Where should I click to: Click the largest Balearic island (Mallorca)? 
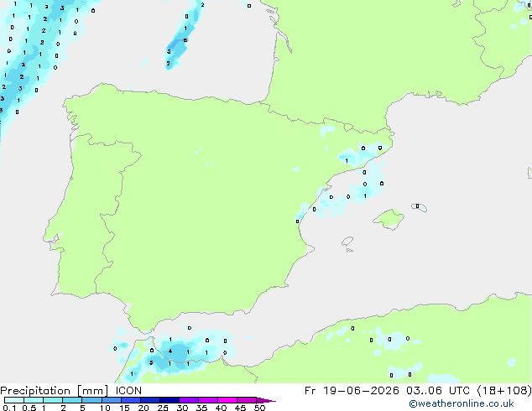point(389,219)
